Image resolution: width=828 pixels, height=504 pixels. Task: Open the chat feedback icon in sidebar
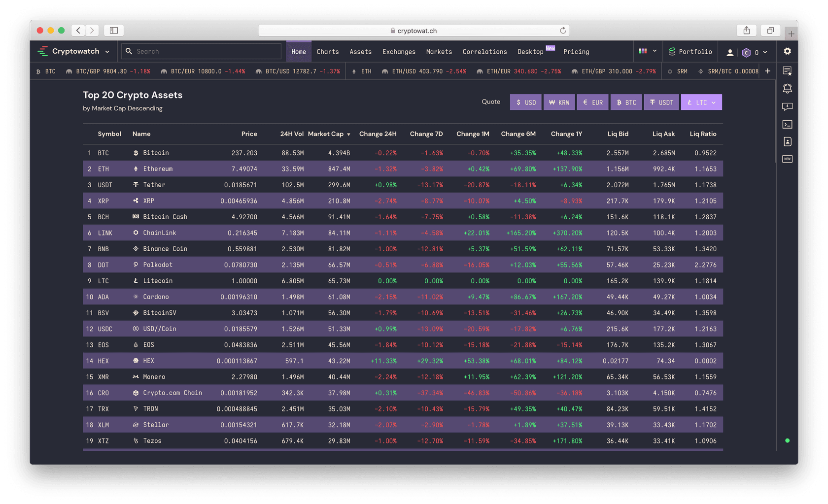[787, 106]
